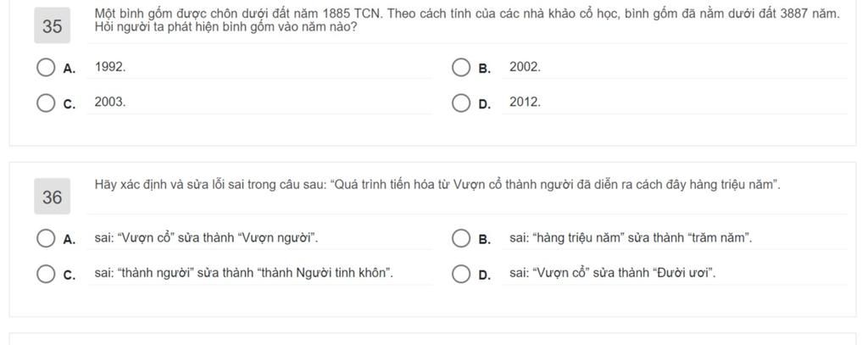Select radio button B for question 35
The width and height of the screenshot is (868, 345).
(x=460, y=68)
